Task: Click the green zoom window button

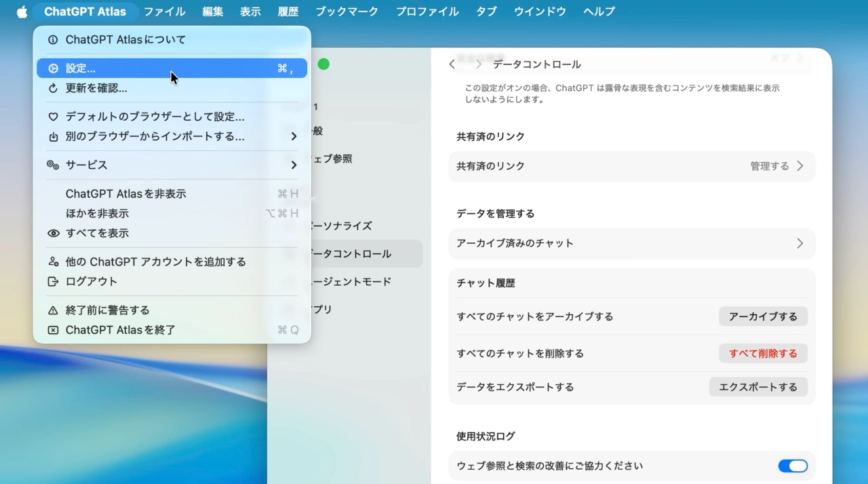Action: [323, 64]
